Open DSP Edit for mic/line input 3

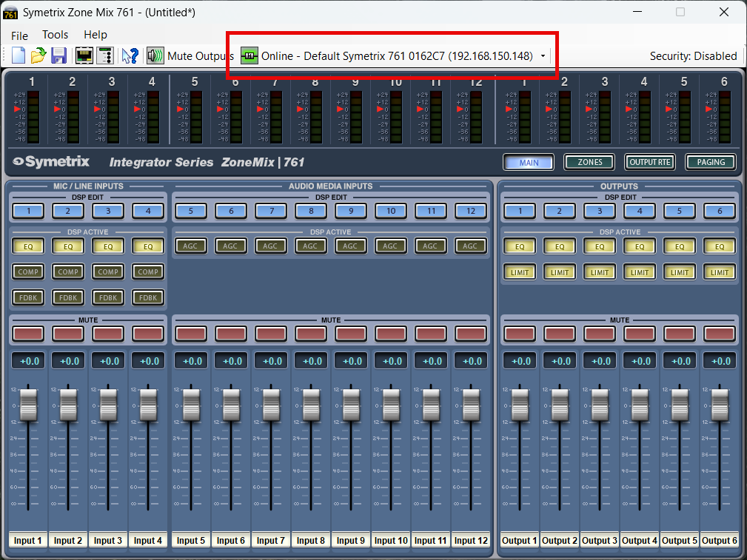pyautogui.click(x=108, y=211)
